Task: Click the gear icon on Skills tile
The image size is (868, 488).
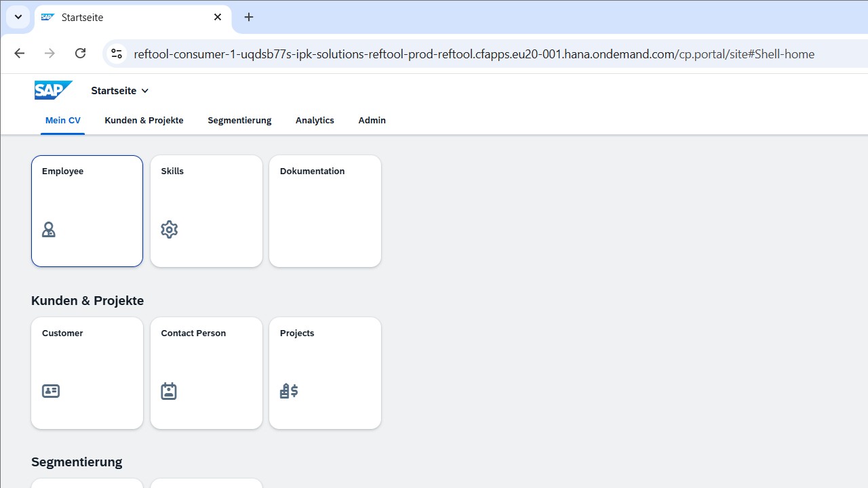Action: point(169,230)
